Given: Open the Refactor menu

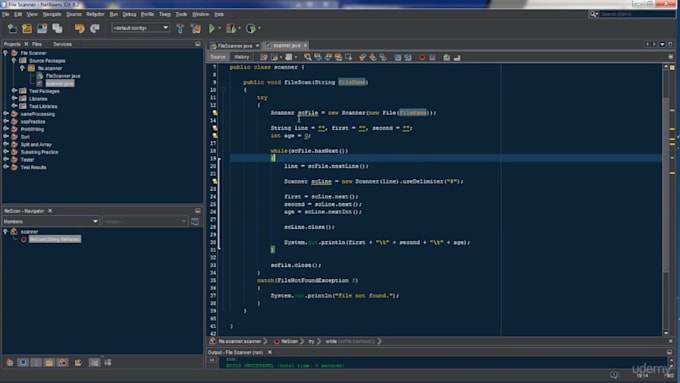Looking at the screenshot, I should [95, 14].
